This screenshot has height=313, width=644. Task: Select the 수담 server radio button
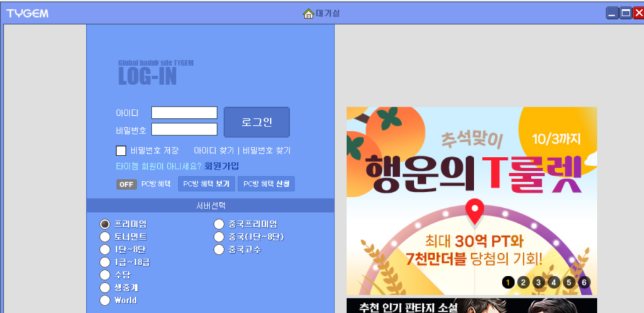(x=105, y=275)
